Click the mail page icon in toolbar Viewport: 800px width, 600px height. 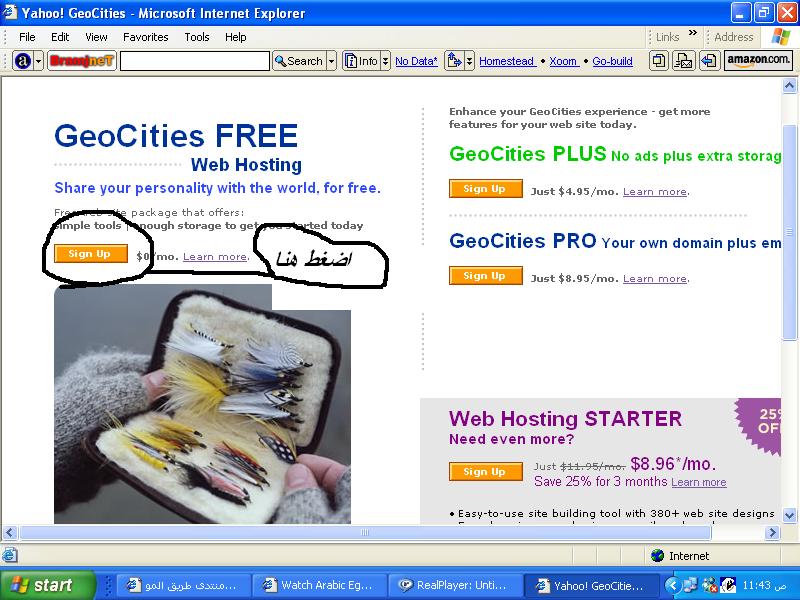[684, 61]
